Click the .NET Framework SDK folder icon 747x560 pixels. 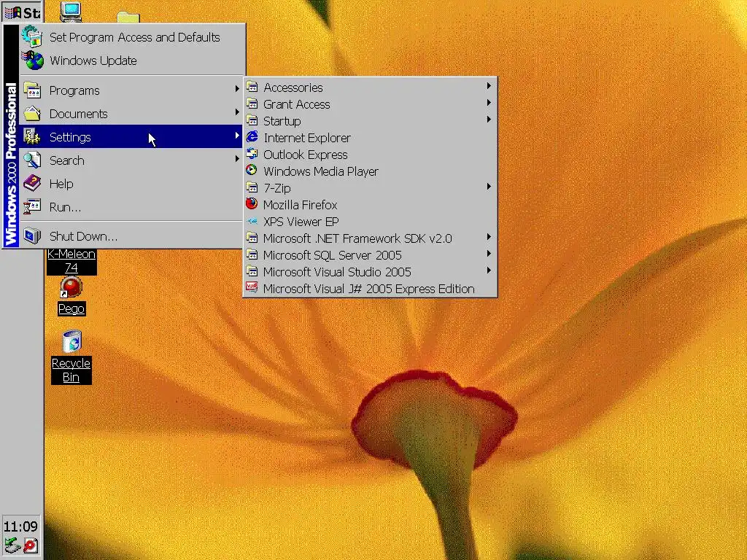[x=252, y=238]
